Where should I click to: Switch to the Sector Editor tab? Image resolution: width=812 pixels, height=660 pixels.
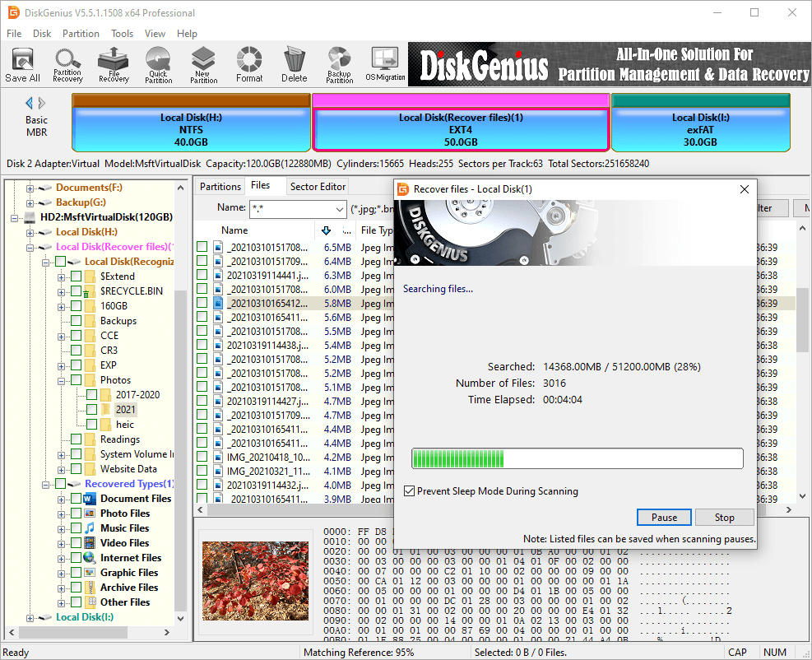[318, 187]
